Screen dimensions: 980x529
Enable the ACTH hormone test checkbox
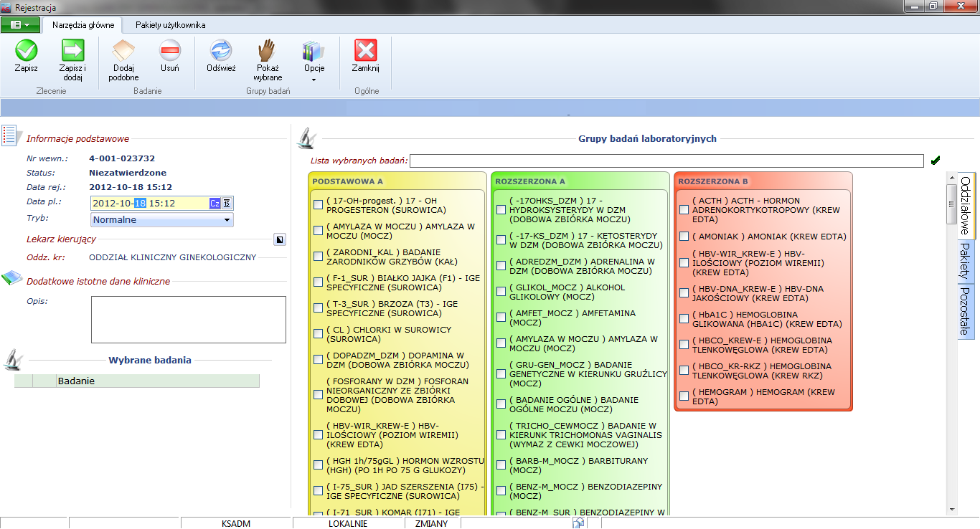click(684, 210)
